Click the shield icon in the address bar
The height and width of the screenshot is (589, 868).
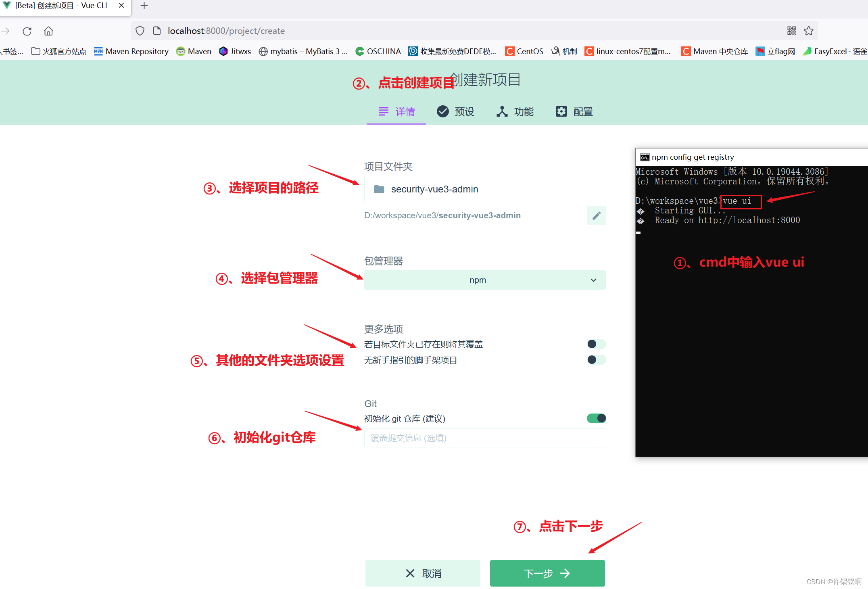(x=140, y=31)
